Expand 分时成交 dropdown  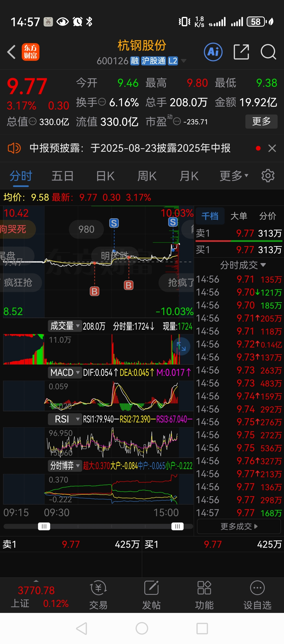click(243, 265)
